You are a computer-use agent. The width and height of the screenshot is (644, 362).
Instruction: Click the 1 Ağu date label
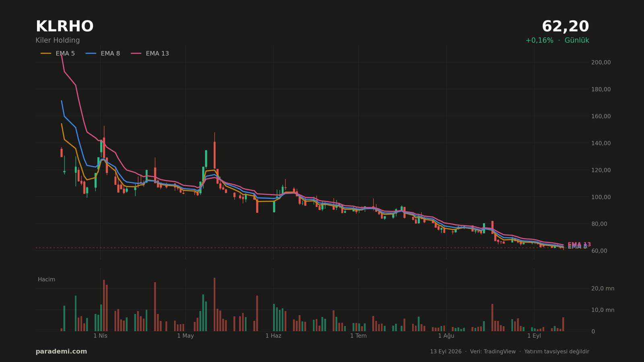tap(446, 336)
